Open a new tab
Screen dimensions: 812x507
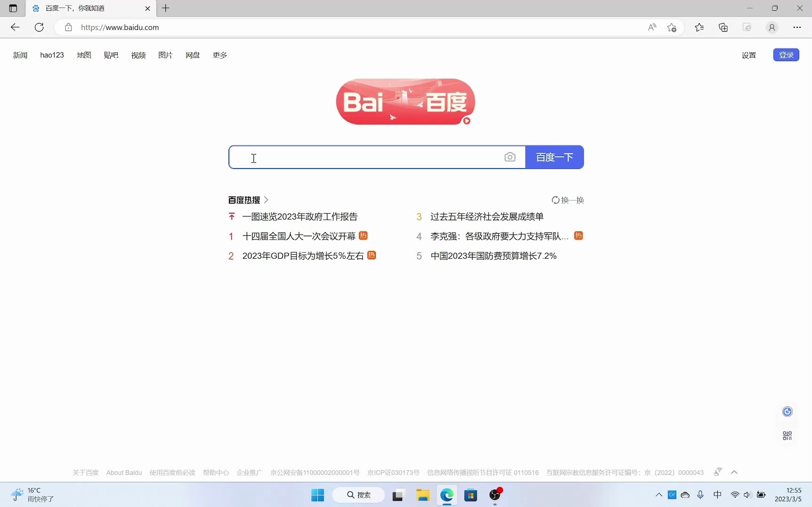165,8
